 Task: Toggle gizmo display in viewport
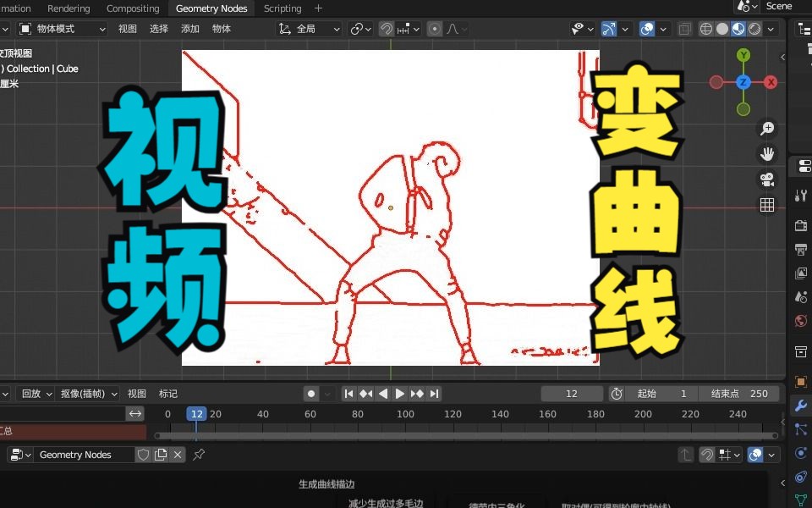pos(608,29)
